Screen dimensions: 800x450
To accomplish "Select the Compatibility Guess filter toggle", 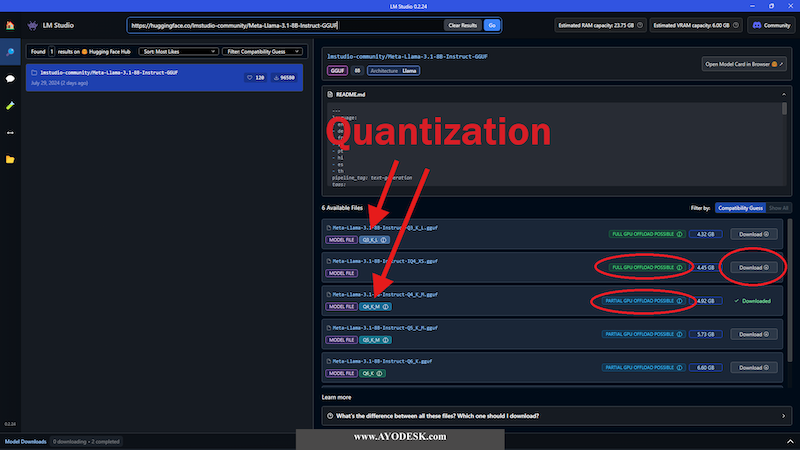I will pyautogui.click(x=740, y=208).
